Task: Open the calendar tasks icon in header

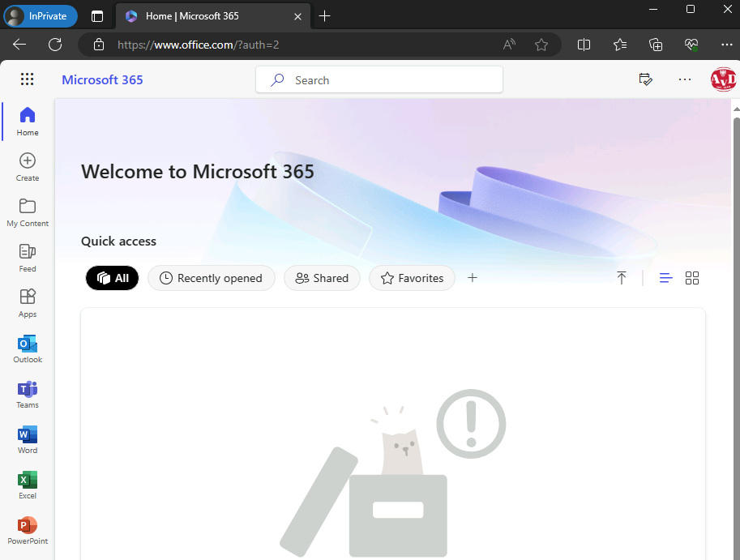Action: pyautogui.click(x=645, y=79)
